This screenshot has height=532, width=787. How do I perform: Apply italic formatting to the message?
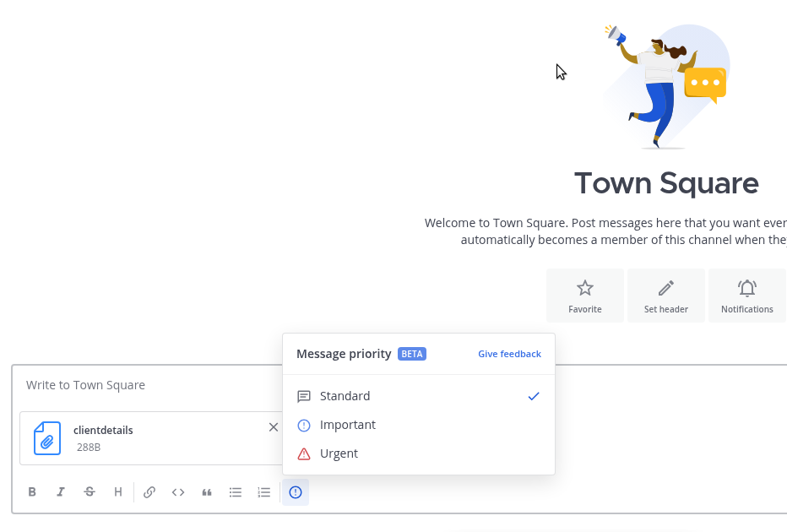[x=61, y=491]
